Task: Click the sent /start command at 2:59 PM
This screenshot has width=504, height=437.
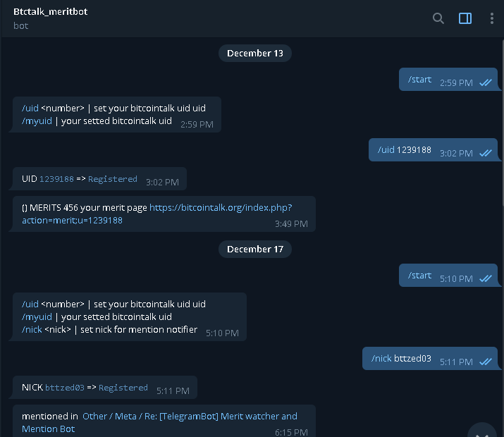Action: click(x=419, y=80)
